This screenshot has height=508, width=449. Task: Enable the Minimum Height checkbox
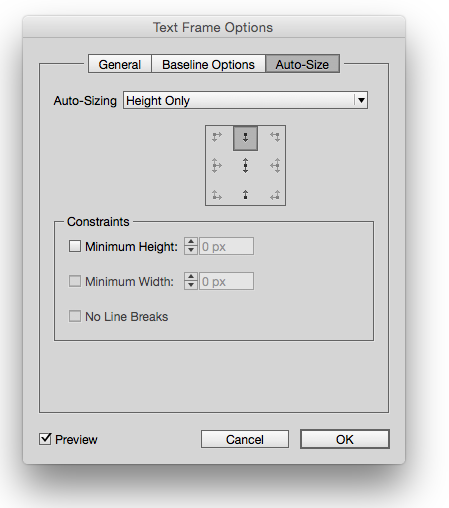click(x=75, y=246)
